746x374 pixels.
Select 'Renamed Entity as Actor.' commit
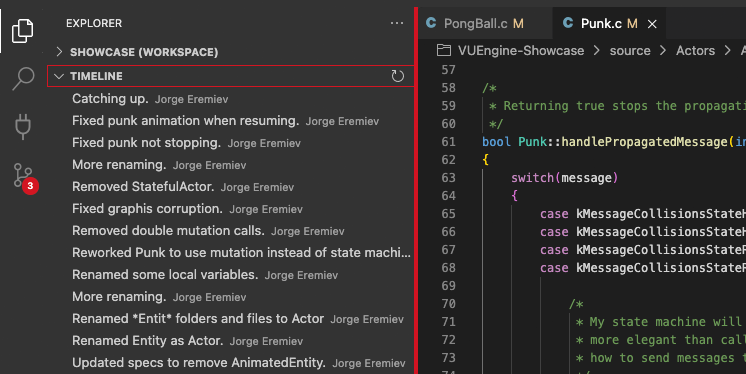tap(231, 341)
